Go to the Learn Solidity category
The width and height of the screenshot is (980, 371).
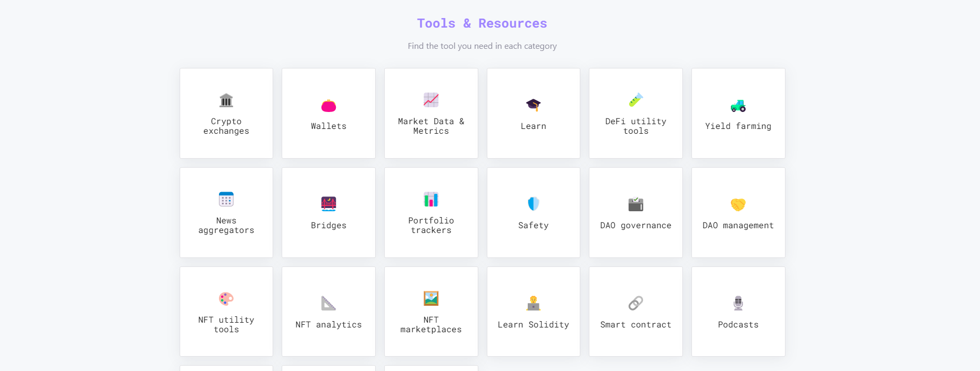coord(533,325)
